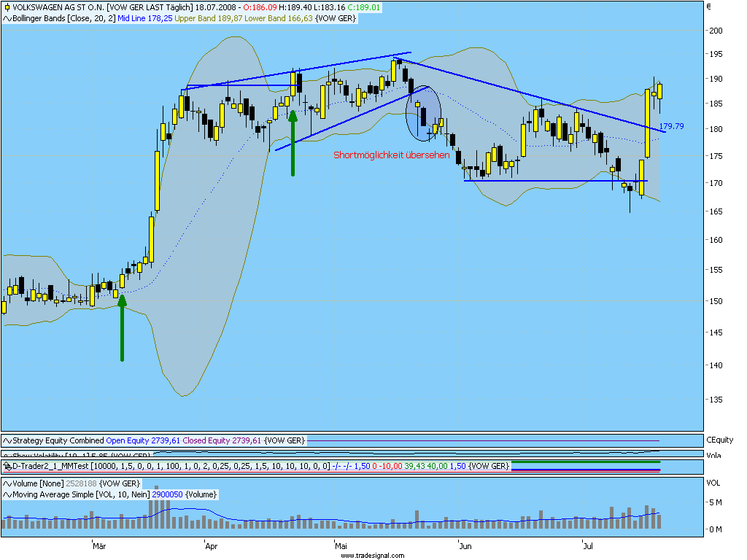Click the Mid Line 178,25 value

click(x=145, y=18)
